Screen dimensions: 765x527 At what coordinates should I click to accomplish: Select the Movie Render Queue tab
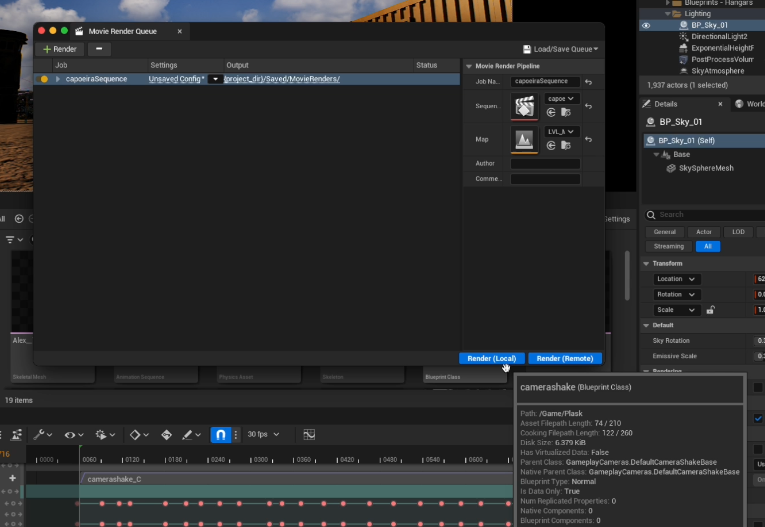pos(122,31)
